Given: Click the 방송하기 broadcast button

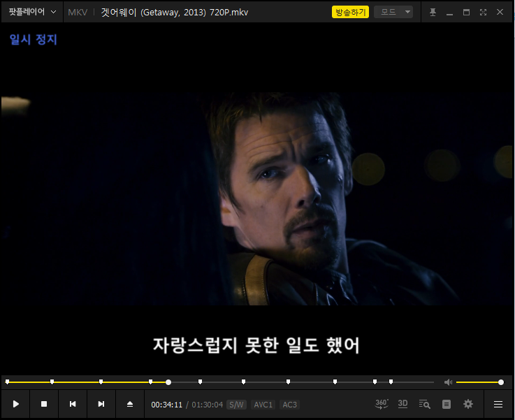Looking at the screenshot, I should [350, 12].
